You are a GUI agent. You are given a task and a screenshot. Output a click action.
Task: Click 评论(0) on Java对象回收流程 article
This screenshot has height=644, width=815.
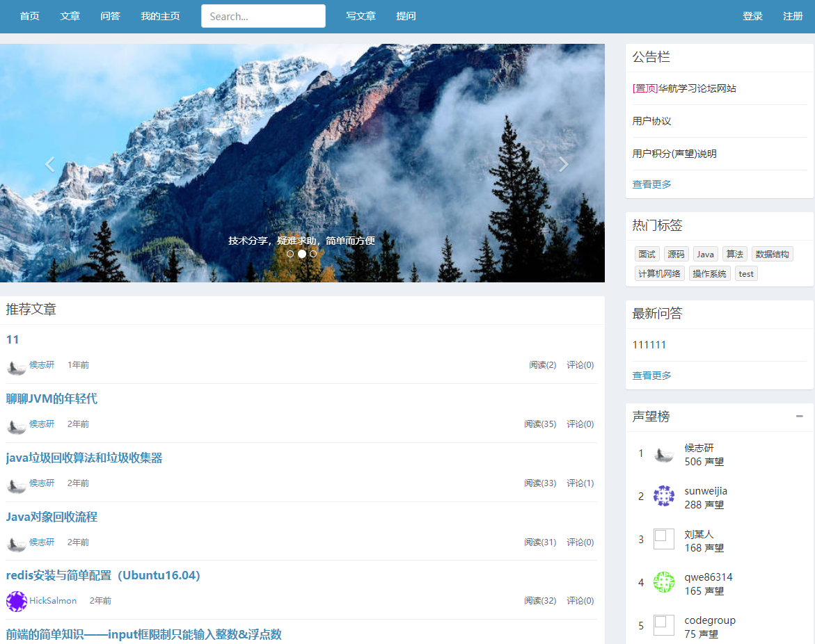(580, 542)
